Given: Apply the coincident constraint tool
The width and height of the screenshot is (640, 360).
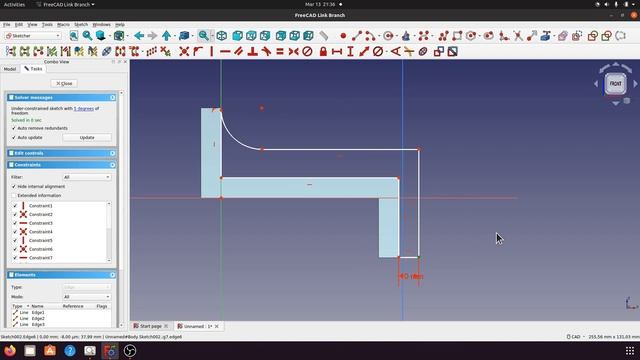Looking at the screenshot, I should [x=184, y=52].
